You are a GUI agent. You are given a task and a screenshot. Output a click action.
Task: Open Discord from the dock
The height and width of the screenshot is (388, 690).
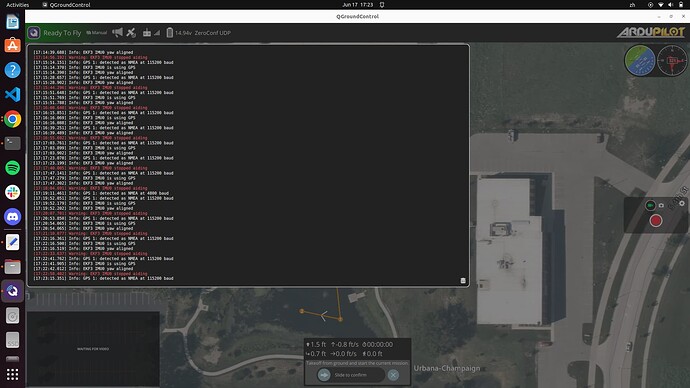click(x=12, y=217)
